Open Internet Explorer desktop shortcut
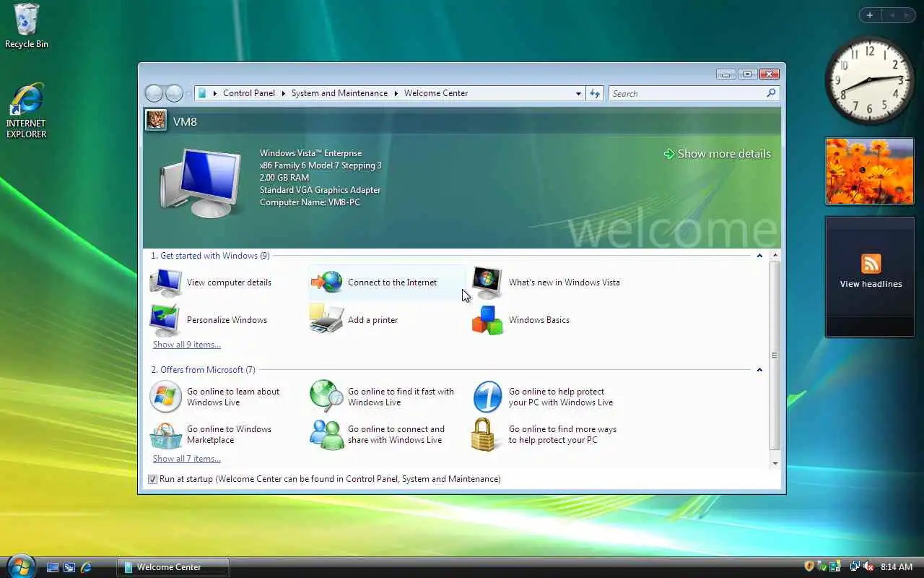This screenshot has width=924, height=578. coord(27,111)
